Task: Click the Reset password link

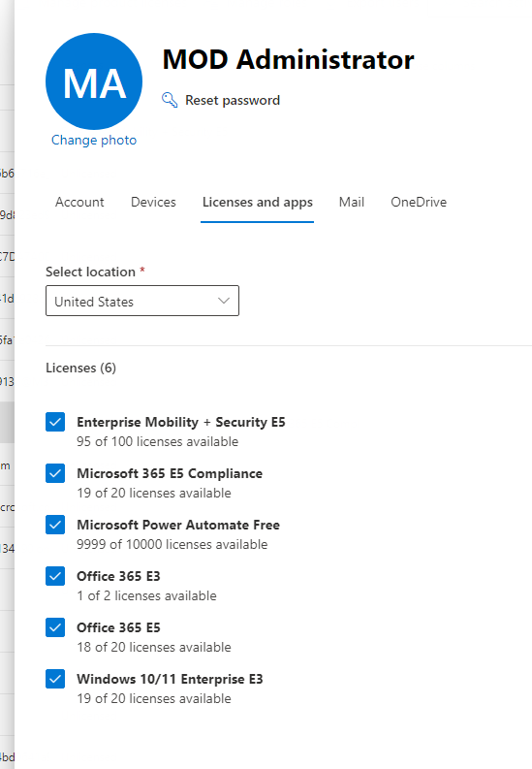Action: (x=233, y=100)
